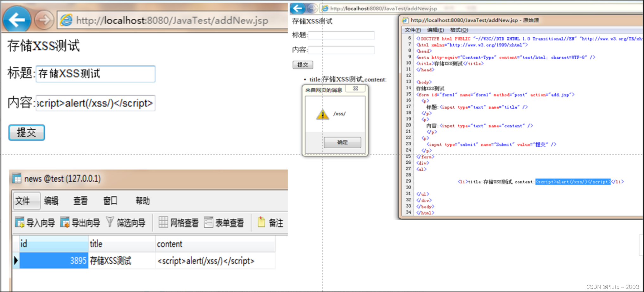The width and height of the screenshot is (644, 292).
Task: Click the submit input line 23 in source
Action: point(491,145)
